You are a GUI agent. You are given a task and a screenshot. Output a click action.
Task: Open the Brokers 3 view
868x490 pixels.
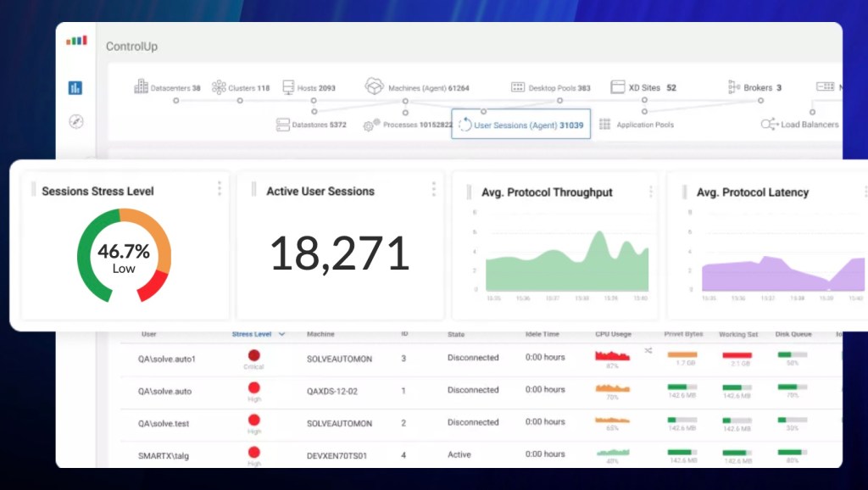pos(762,87)
